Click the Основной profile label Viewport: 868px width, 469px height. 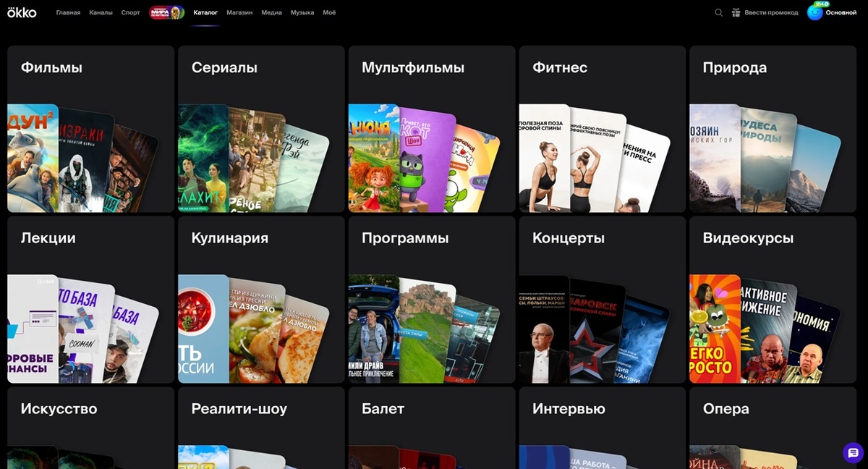(x=841, y=12)
